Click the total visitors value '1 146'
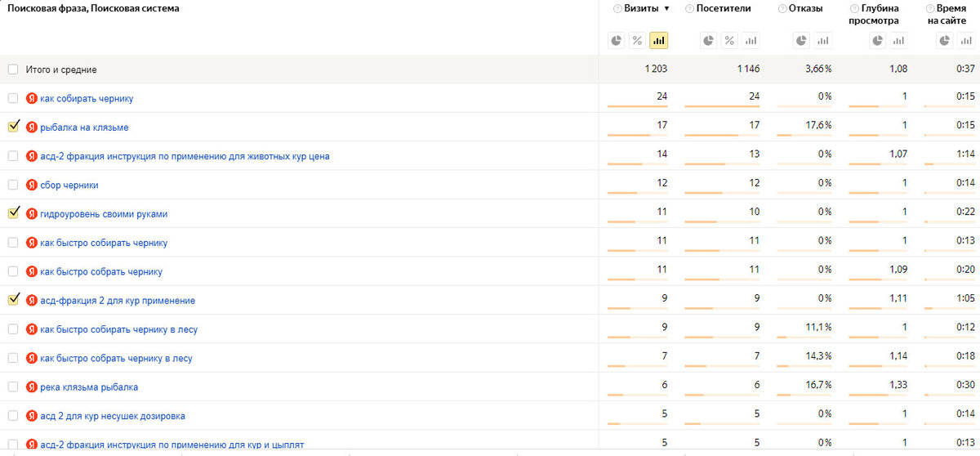980x456 pixels. [748, 69]
